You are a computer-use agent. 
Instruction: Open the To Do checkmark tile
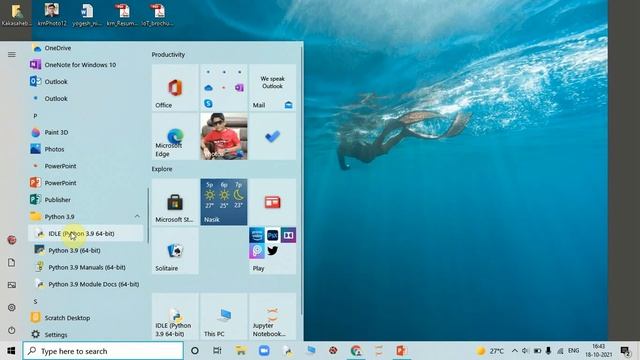(x=272, y=136)
